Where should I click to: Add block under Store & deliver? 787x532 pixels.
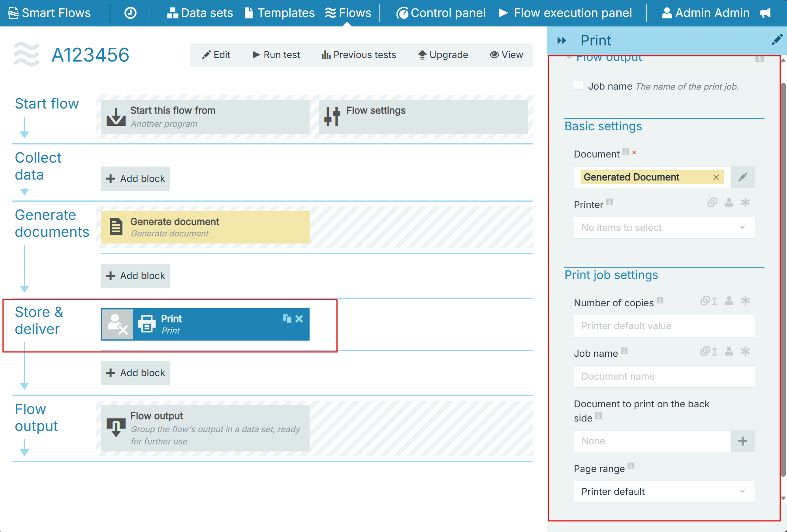click(x=135, y=373)
